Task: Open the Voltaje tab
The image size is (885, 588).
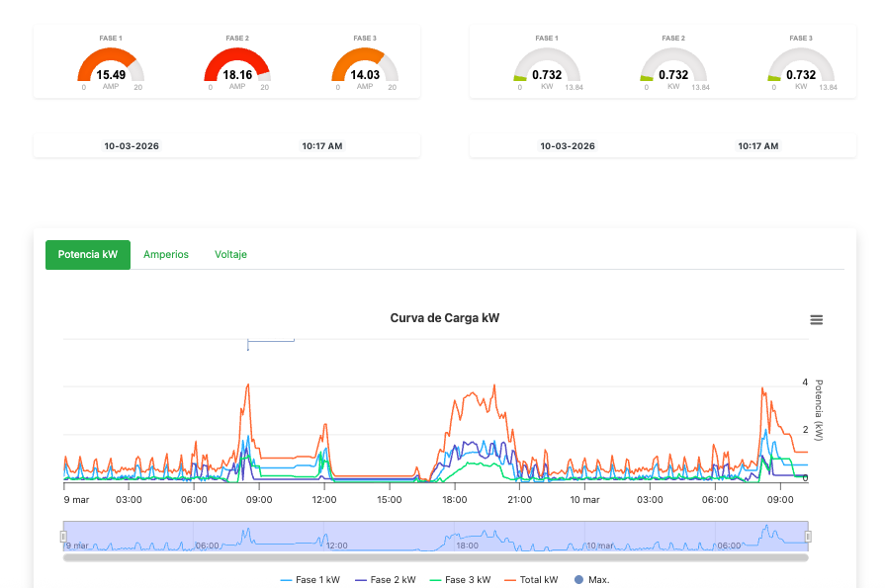Action: (x=230, y=254)
